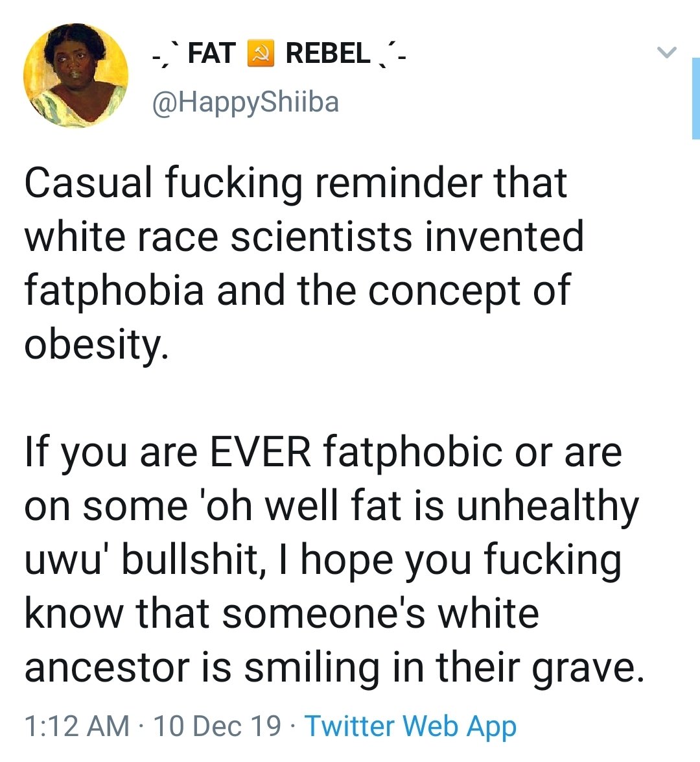The image size is (700, 762).
Task: Open the author's profile picture
Action: [x=76, y=76]
